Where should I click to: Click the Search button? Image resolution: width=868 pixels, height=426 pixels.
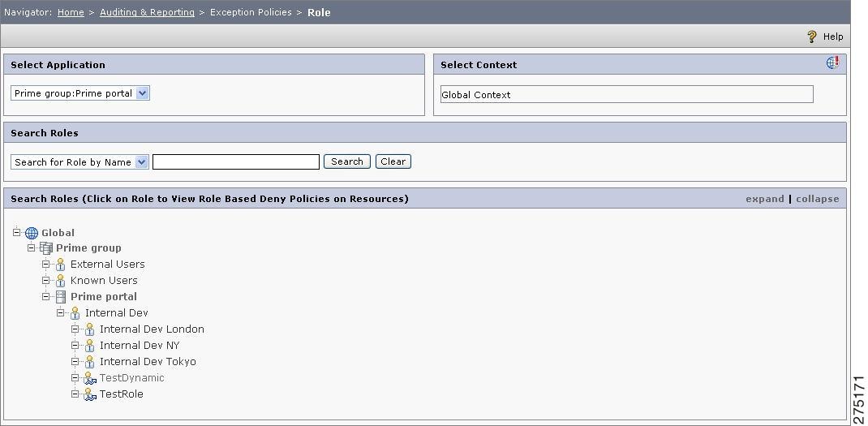[347, 161]
